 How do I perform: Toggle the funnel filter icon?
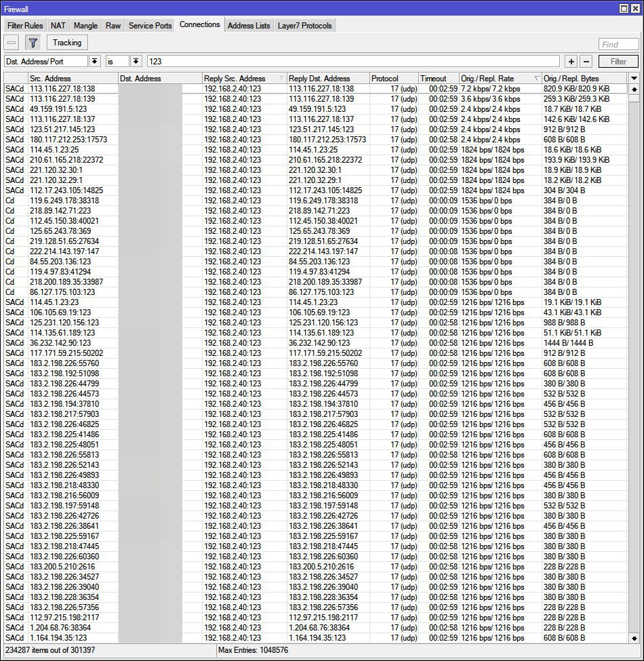click(x=33, y=43)
